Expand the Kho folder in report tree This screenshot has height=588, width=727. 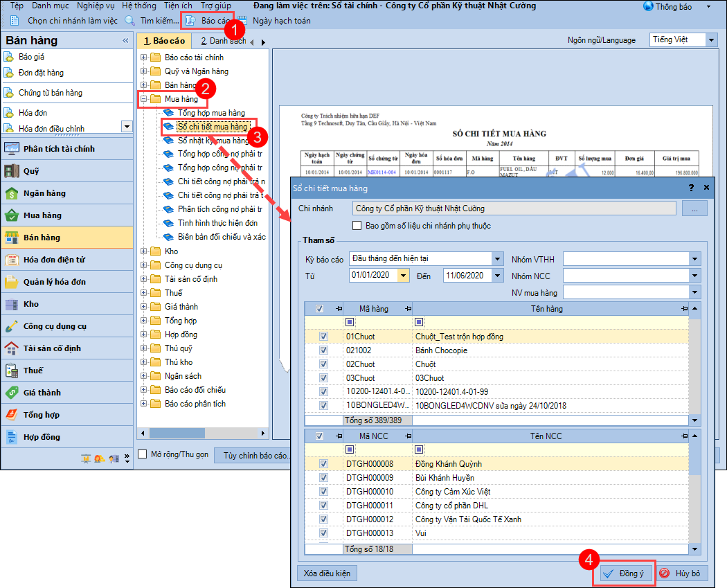pos(144,251)
